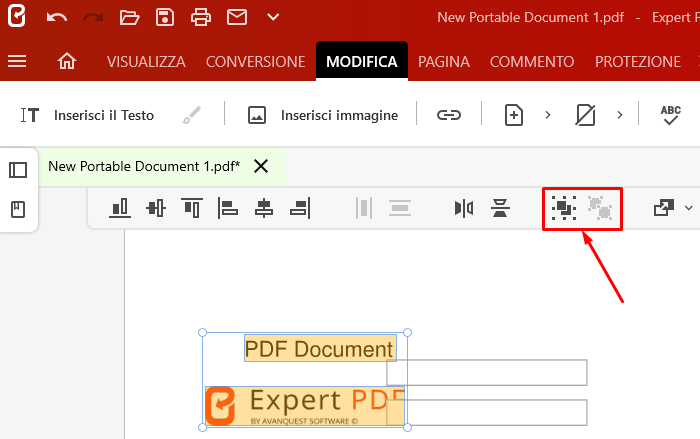700x439 pixels.
Task: Click the bring forward arrange icon
Action: click(664, 208)
